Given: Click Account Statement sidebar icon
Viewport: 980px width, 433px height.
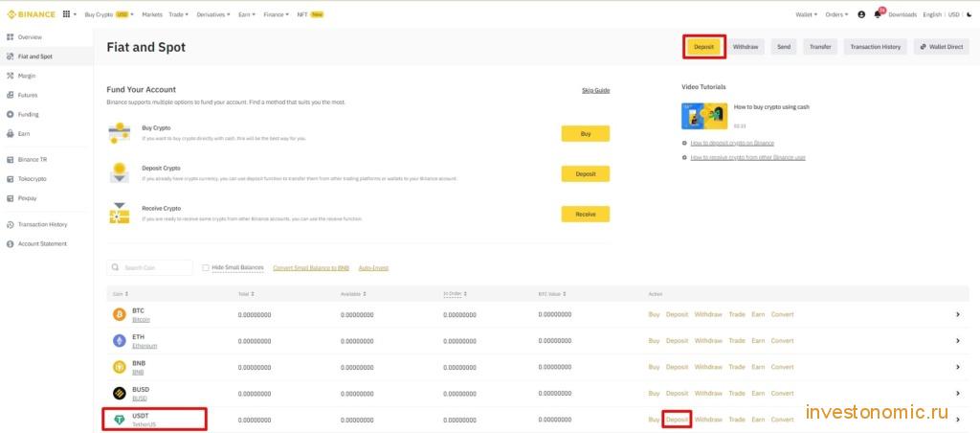Looking at the screenshot, I should (10, 244).
